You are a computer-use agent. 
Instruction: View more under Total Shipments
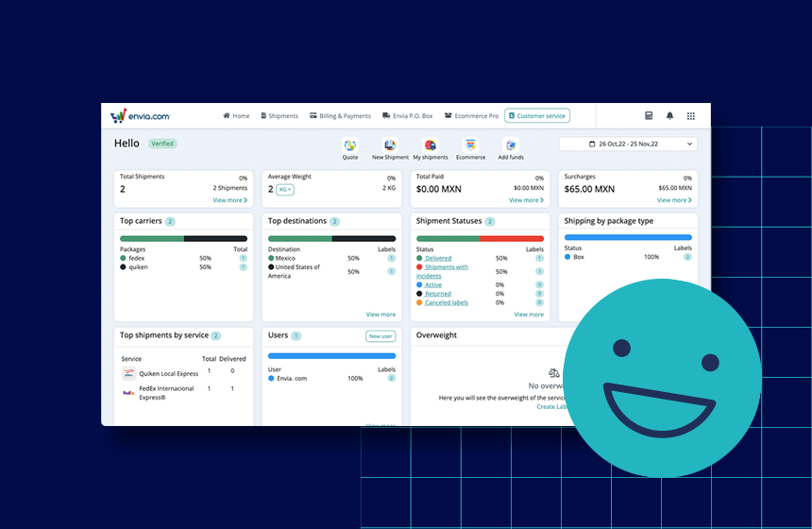coord(230,200)
